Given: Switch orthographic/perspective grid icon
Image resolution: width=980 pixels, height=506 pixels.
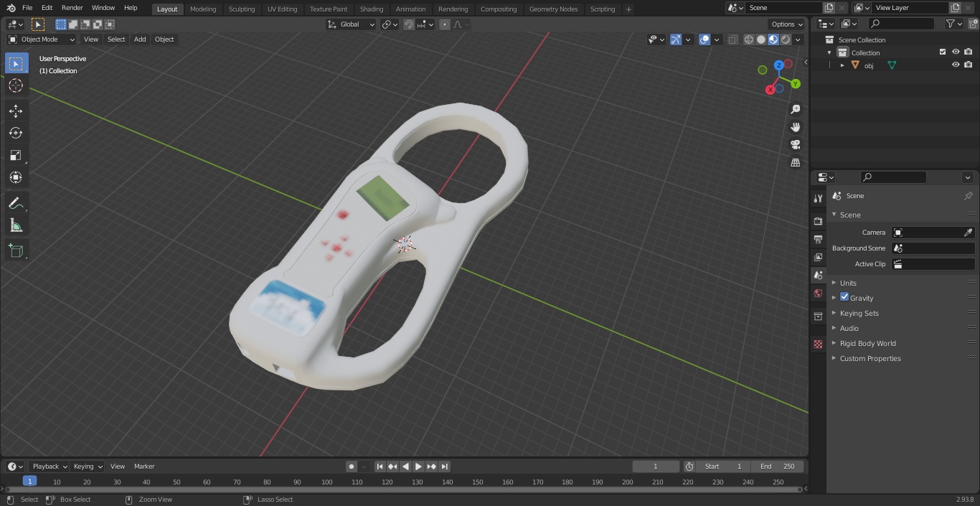Looking at the screenshot, I should tap(795, 162).
